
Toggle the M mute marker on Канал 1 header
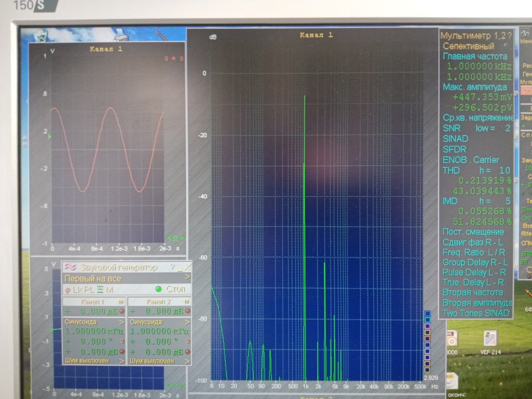click(x=121, y=302)
